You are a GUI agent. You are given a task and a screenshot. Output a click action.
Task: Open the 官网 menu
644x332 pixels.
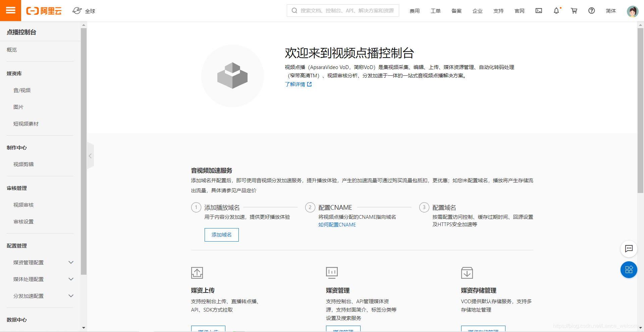pos(519,11)
